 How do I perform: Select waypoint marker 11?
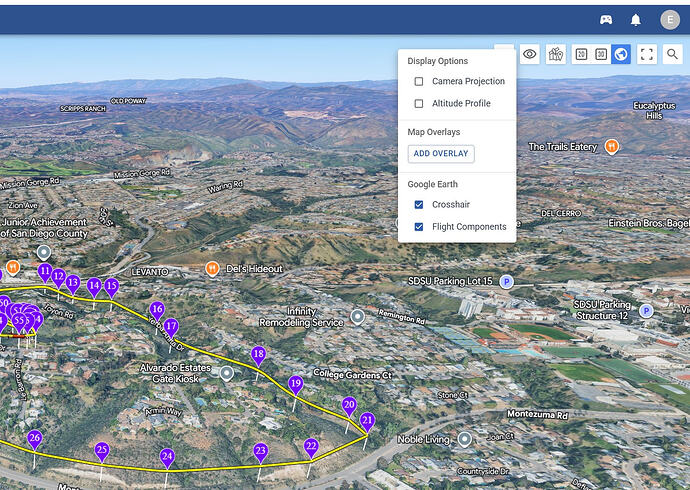pos(45,272)
